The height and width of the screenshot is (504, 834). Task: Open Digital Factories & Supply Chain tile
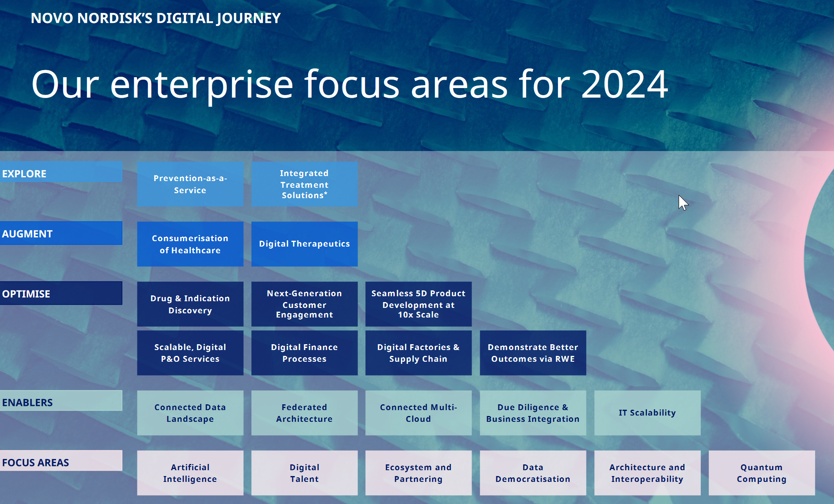click(418, 353)
